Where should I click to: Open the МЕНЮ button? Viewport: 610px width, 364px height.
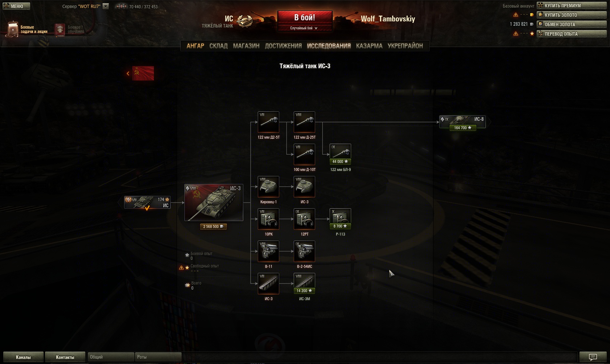click(16, 6)
